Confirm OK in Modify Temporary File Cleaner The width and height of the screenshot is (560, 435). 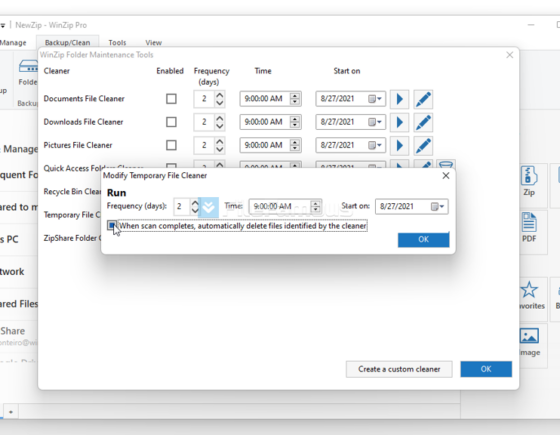point(424,240)
